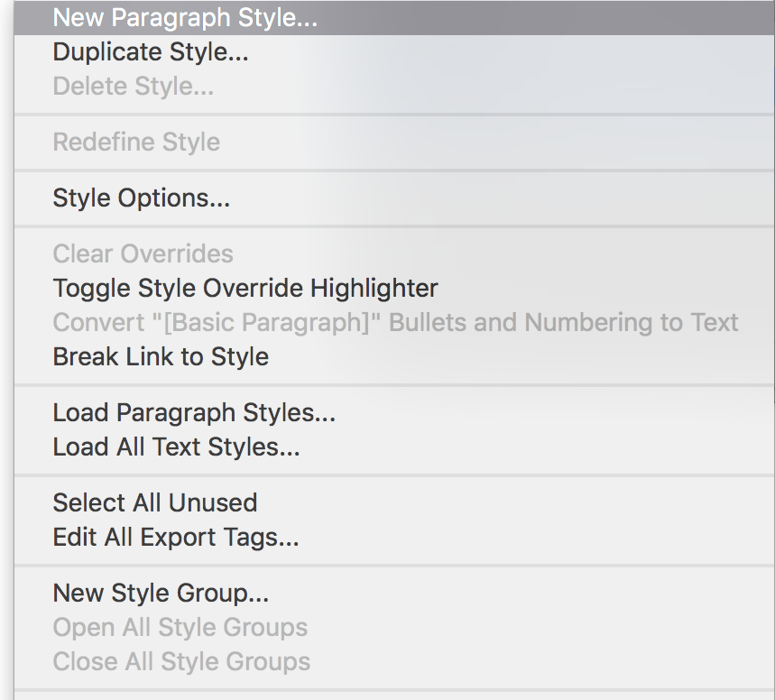Create a New Style Group
Screen dimensions: 775x700
pos(161,593)
